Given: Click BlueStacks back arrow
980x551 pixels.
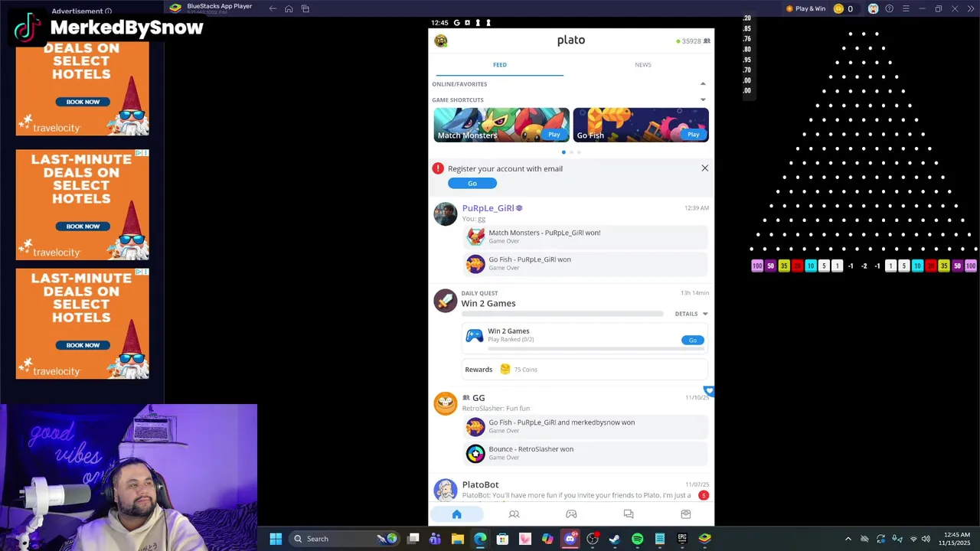Looking at the screenshot, I should (273, 8).
